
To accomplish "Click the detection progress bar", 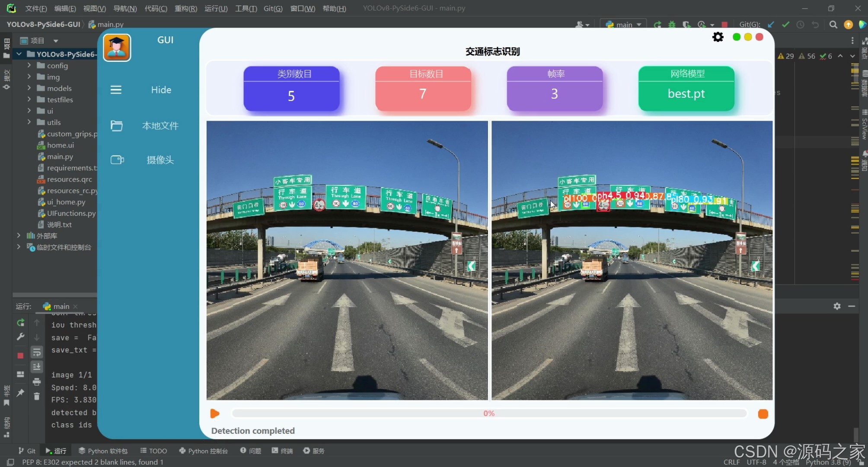I will [488, 413].
